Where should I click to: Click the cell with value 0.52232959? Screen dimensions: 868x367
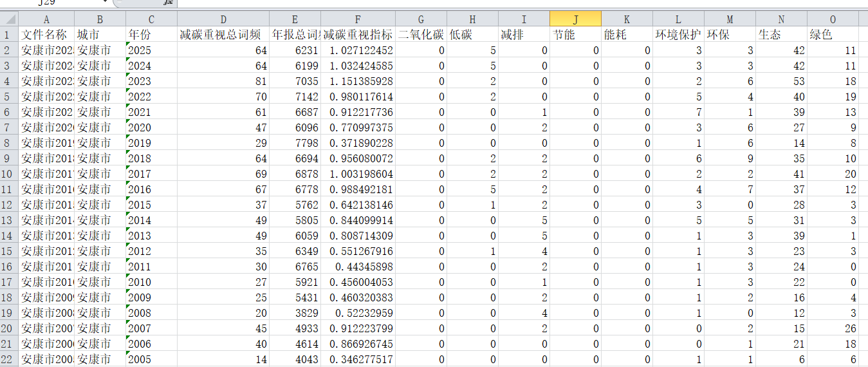tap(358, 313)
